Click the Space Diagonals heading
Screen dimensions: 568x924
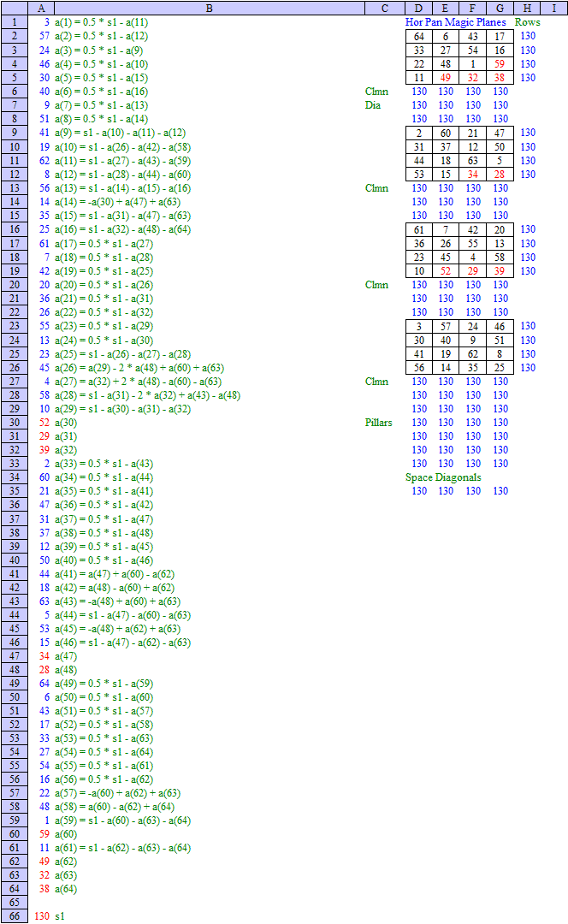443,477
